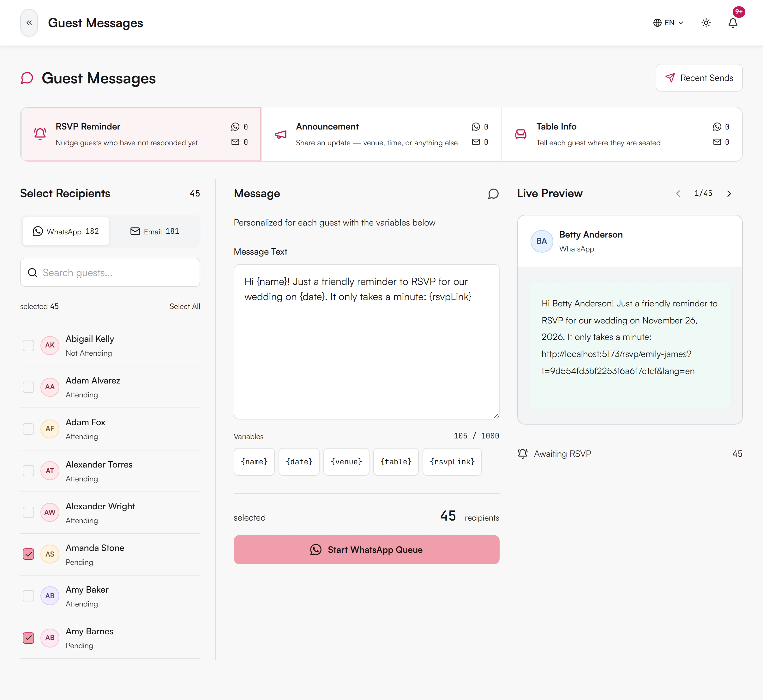Show next live preview recipient
The image size is (763, 700).
[729, 194]
